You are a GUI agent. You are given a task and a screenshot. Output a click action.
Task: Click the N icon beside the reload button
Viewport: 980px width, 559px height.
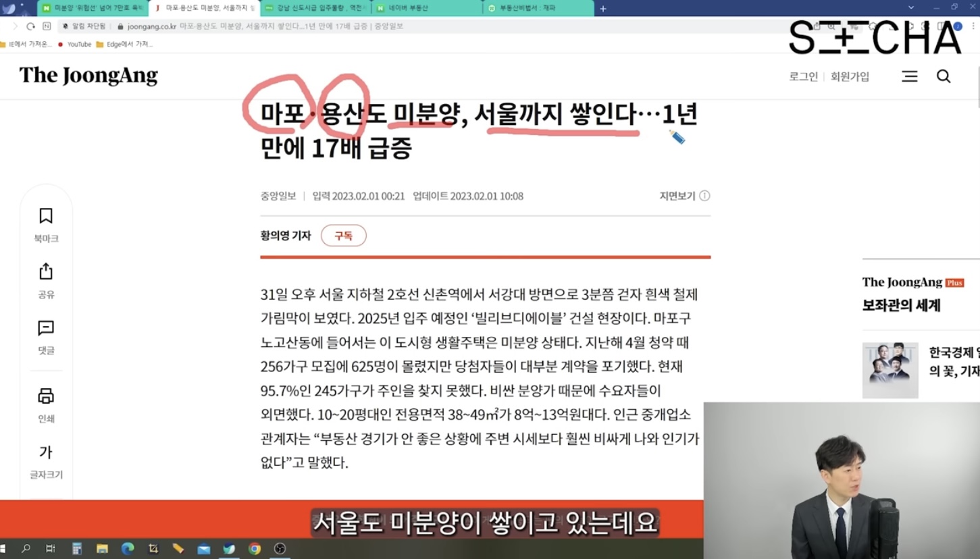(47, 26)
